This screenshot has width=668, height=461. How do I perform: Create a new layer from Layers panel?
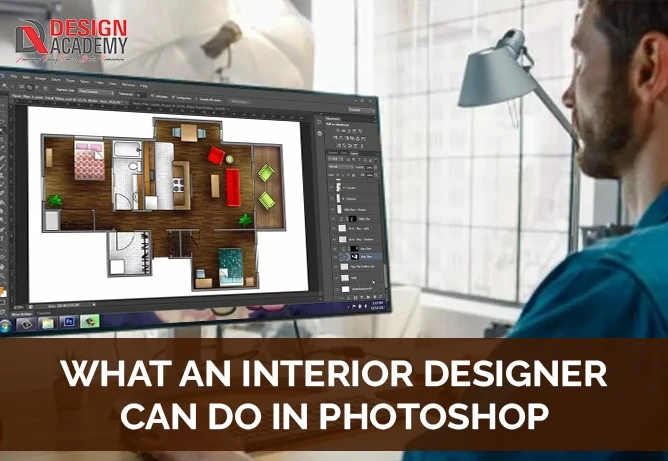(375, 297)
